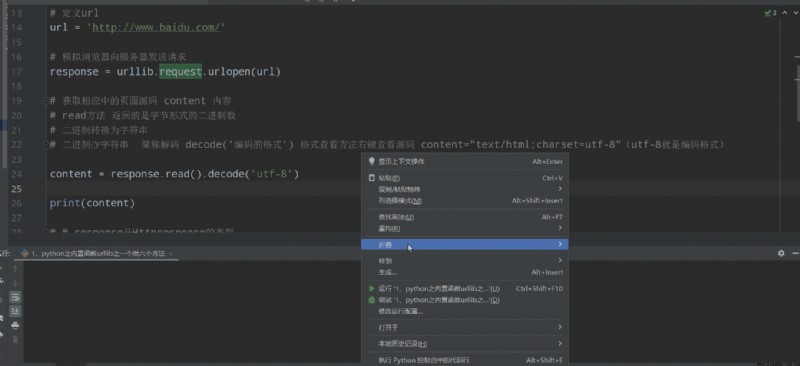Viewport: 800px width, 366px height.
Task: Expand the highlighted 折叠 submenu
Action: coord(465,245)
